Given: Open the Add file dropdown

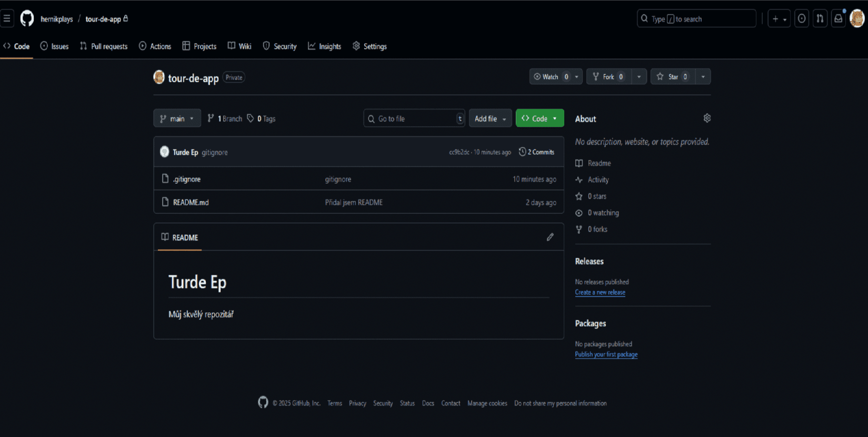Looking at the screenshot, I should pos(490,119).
